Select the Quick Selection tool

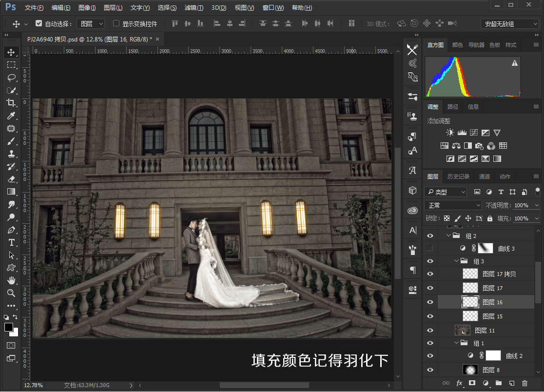[x=11, y=90]
